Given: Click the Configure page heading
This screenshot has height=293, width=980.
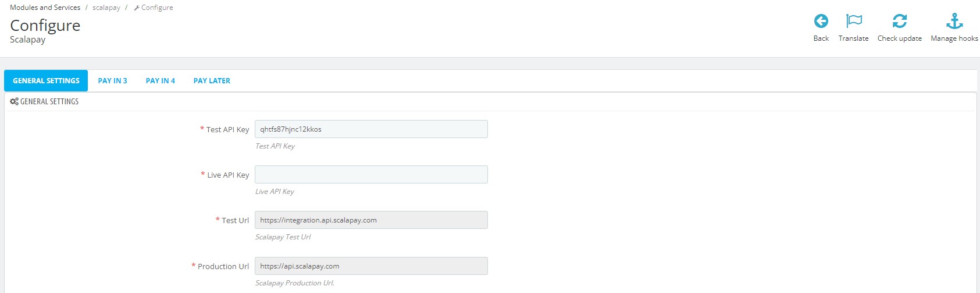Looking at the screenshot, I should click(x=45, y=26).
